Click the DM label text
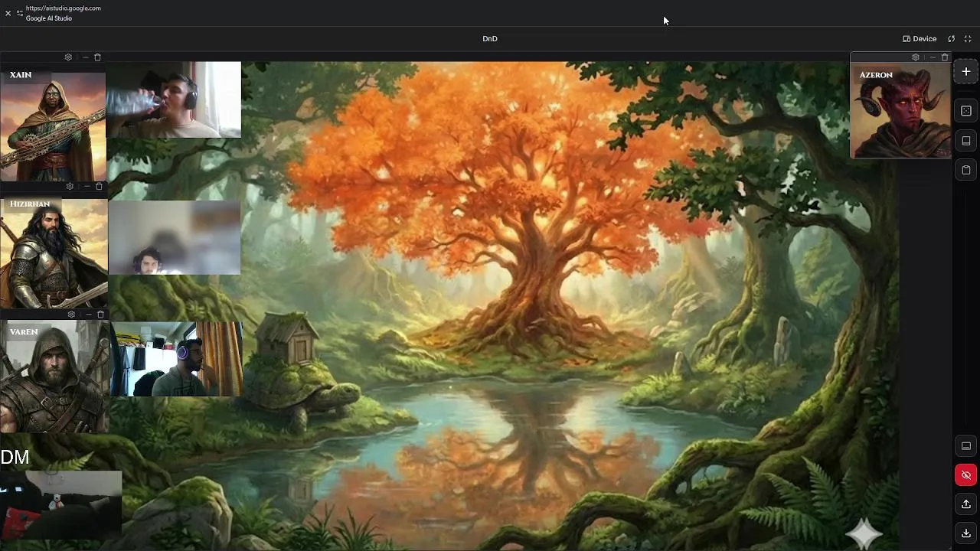The height and width of the screenshot is (551, 980). (15, 458)
